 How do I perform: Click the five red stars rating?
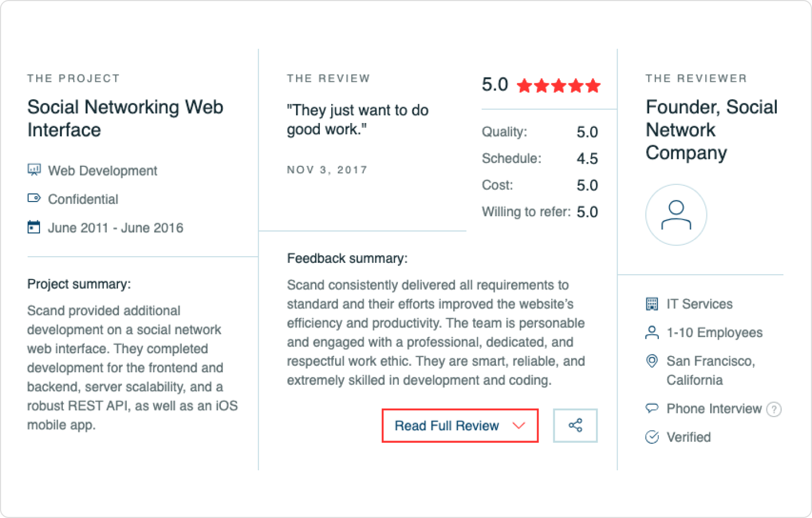click(559, 85)
